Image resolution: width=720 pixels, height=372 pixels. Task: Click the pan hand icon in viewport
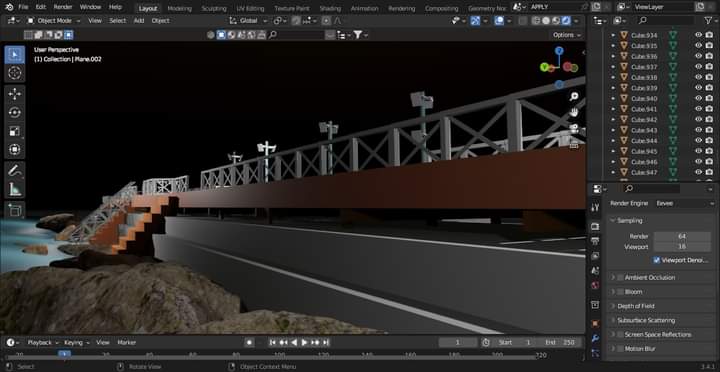click(574, 112)
